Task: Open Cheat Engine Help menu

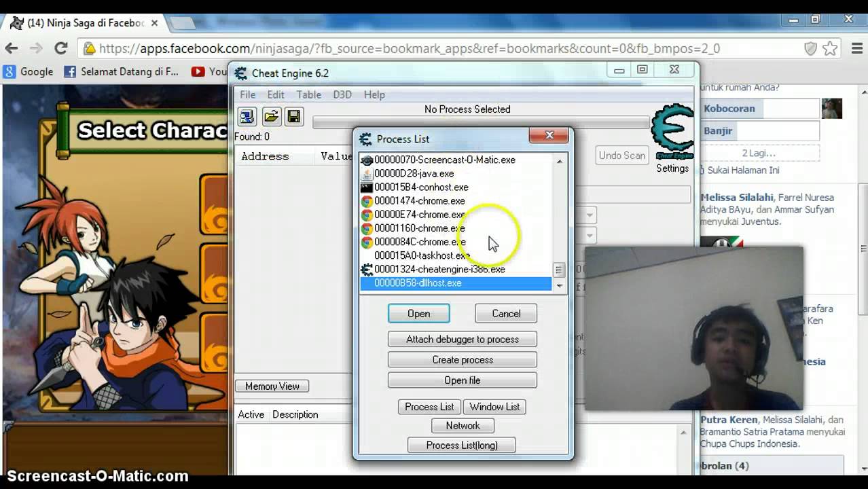Action: point(374,94)
